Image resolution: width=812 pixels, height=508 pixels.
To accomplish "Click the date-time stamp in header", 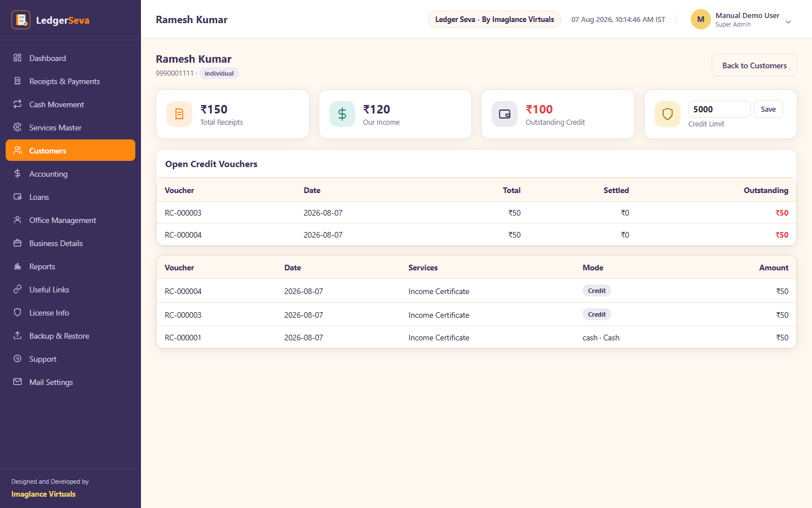I will (618, 19).
